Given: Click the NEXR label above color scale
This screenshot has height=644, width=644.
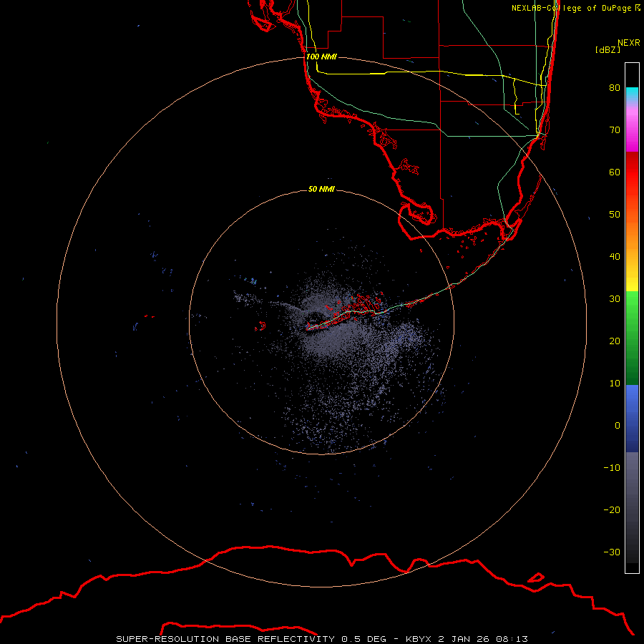Looking at the screenshot, I should click(628, 43).
